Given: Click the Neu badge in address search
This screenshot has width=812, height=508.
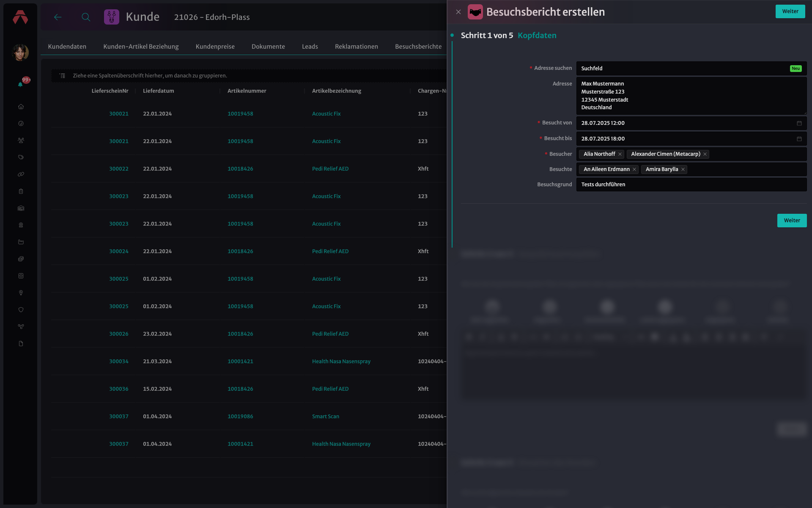Looking at the screenshot, I should [796, 69].
